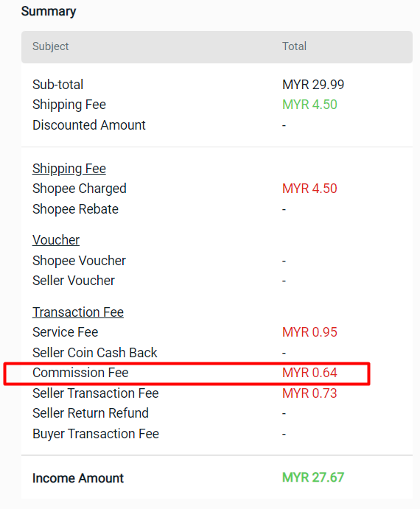
Task: Click the Summary heading
Action: 49,12
